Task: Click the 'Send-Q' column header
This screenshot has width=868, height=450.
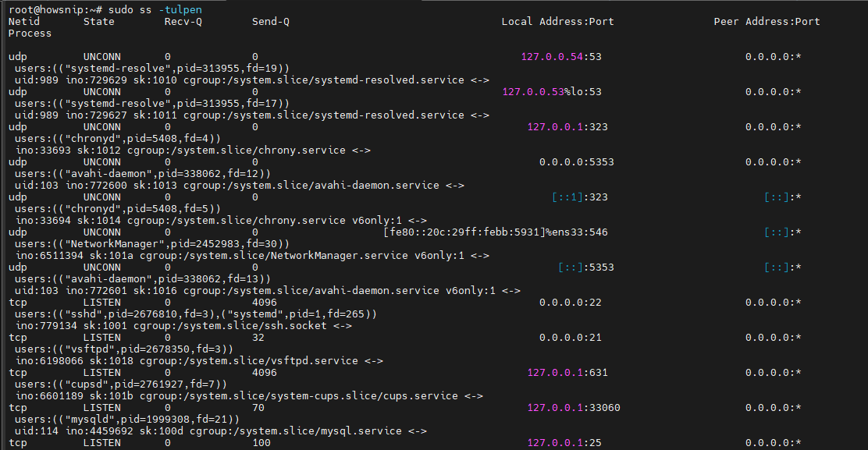Action: click(271, 22)
